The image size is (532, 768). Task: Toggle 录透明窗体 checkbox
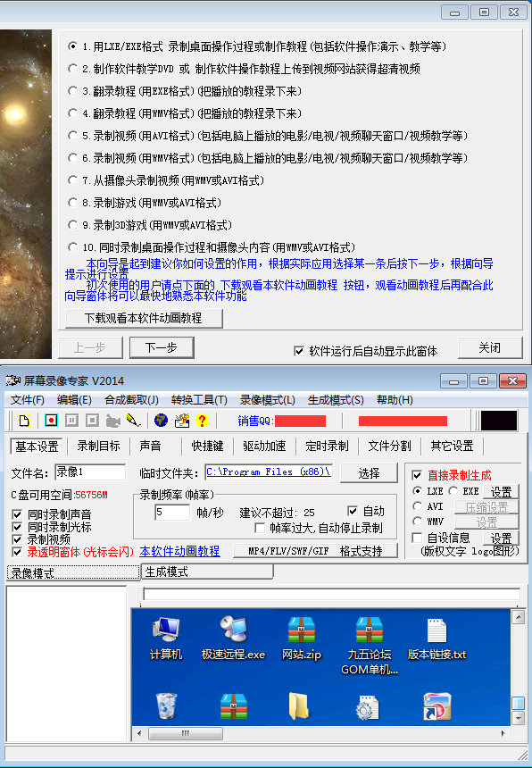(17, 552)
